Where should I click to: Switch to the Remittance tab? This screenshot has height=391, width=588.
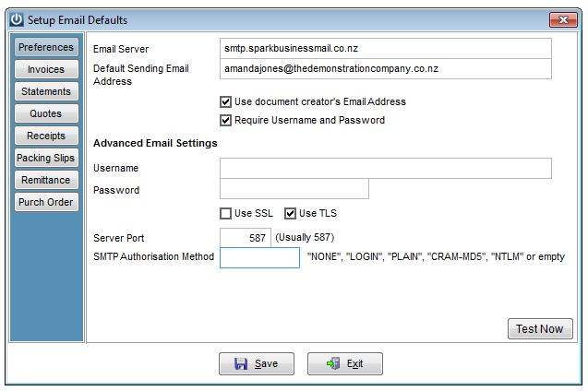[x=46, y=180]
